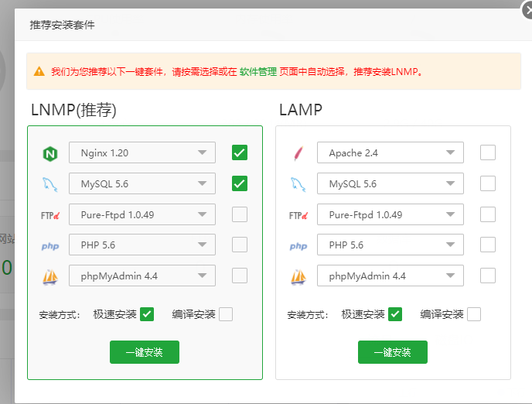Expand the LNMP PHP 5.6 version dropdown

[142, 245]
